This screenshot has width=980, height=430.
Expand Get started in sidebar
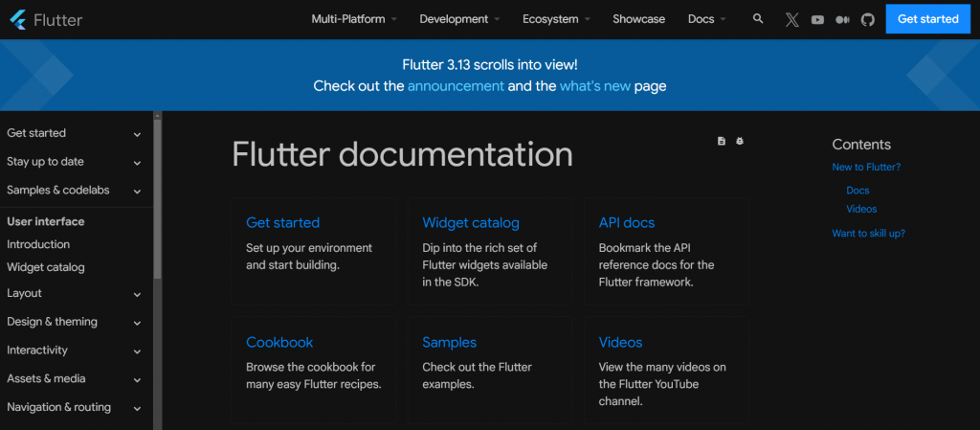(75, 133)
